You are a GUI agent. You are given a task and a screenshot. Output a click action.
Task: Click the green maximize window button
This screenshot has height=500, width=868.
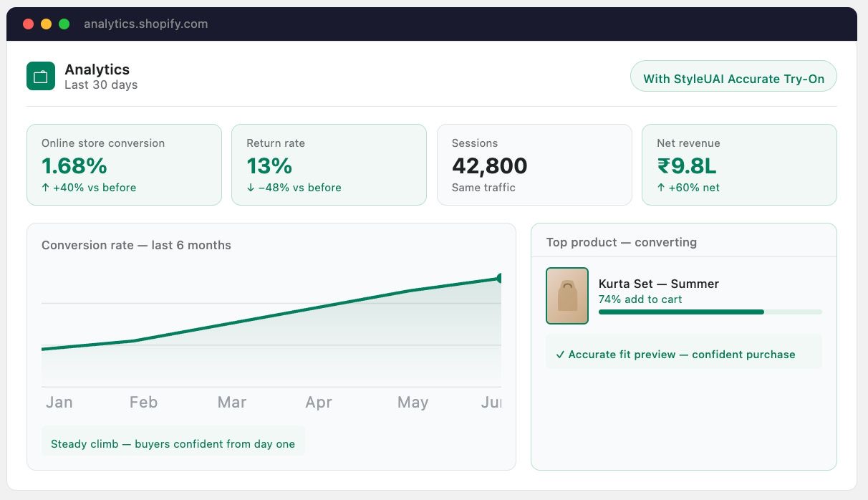pos(64,24)
